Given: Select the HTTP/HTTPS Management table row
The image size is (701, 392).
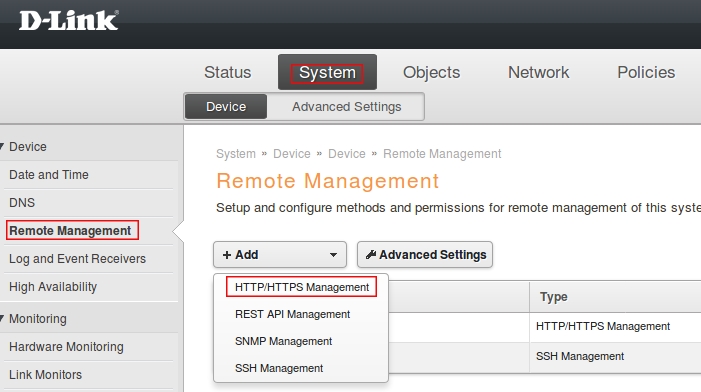Looking at the screenshot, I should pos(544,327).
